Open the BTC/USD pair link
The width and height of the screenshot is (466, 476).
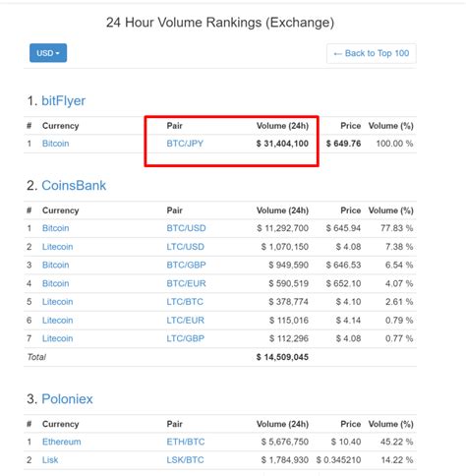[186, 228]
